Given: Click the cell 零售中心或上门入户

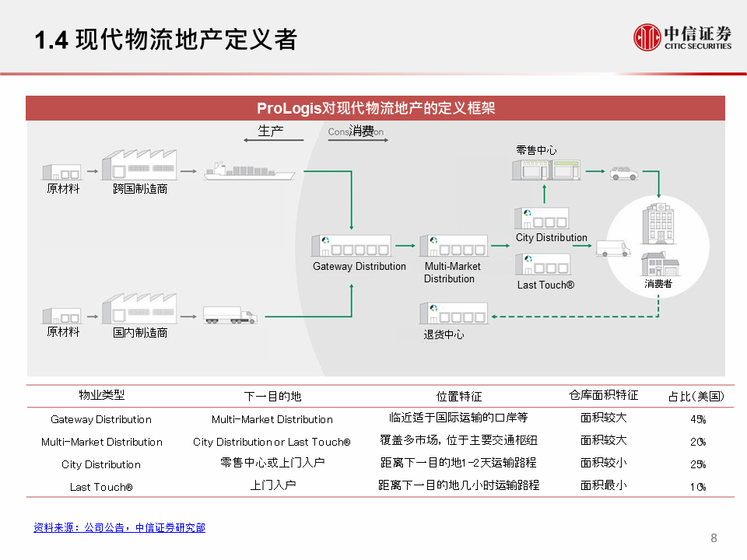Looking at the screenshot, I should [x=272, y=462].
